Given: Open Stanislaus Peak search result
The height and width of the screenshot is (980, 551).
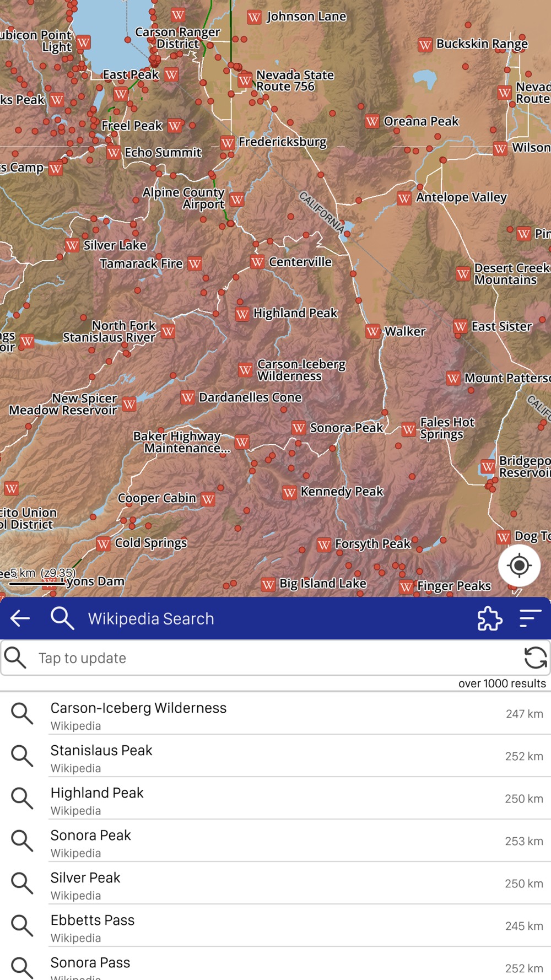Looking at the screenshot, I should pos(275,756).
